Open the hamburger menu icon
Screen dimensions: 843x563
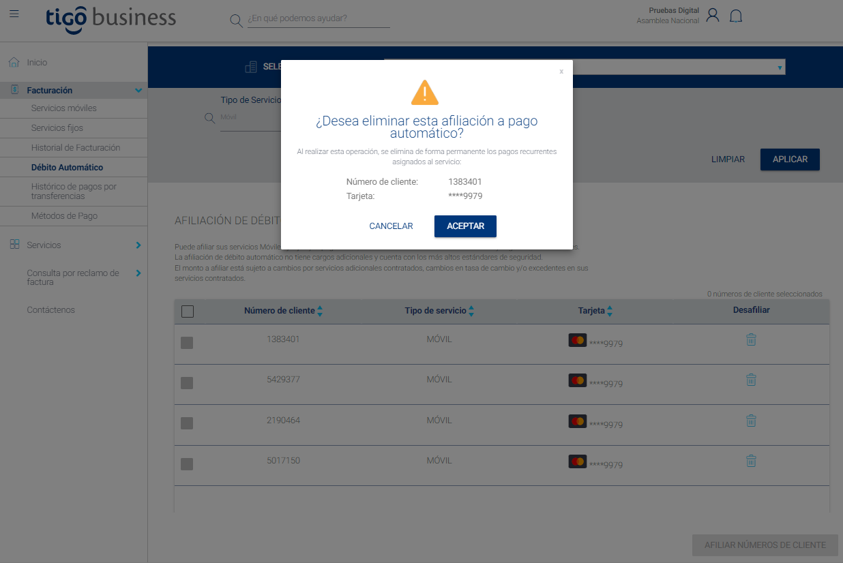click(14, 13)
